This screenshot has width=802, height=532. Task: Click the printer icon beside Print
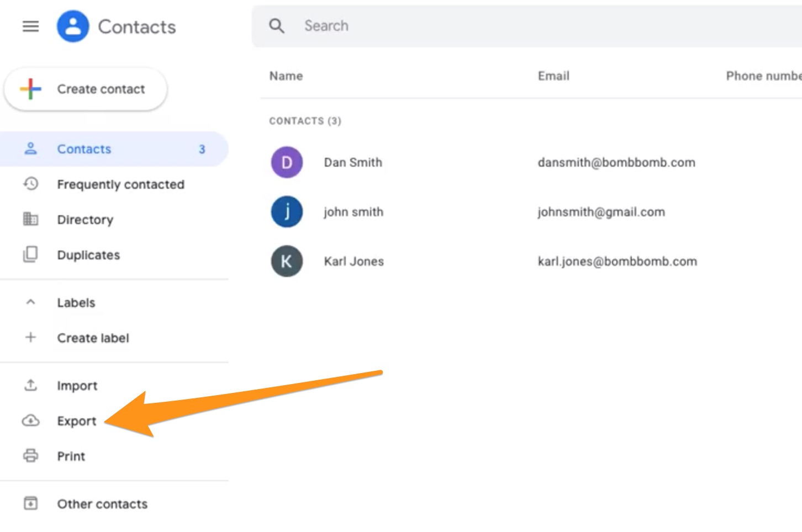[x=31, y=456]
